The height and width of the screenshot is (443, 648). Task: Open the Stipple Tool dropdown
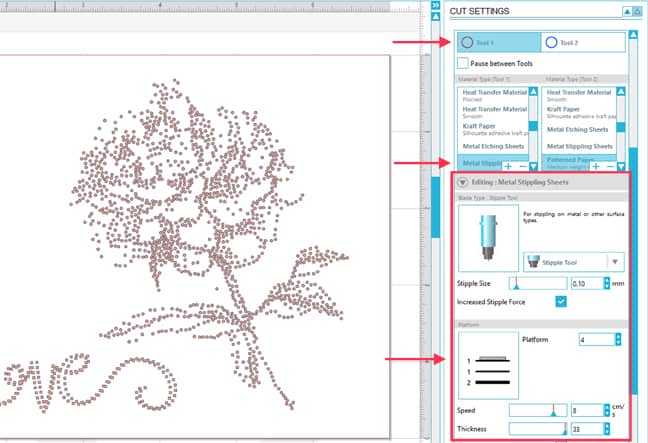[x=615, y=262]
